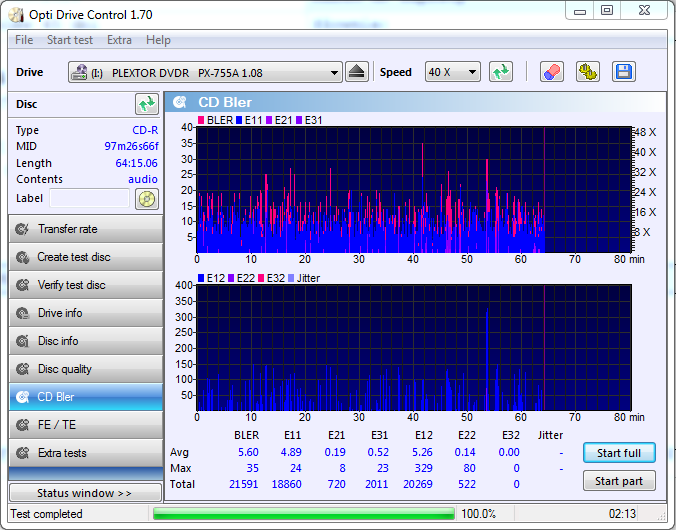Expand the Status window panel

pos(85,493)
